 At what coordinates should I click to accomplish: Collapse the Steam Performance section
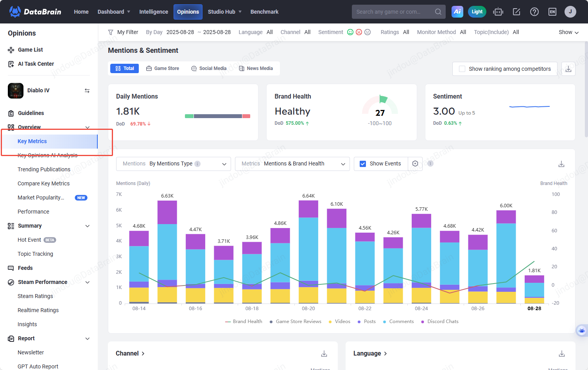[x=88, y=282]
